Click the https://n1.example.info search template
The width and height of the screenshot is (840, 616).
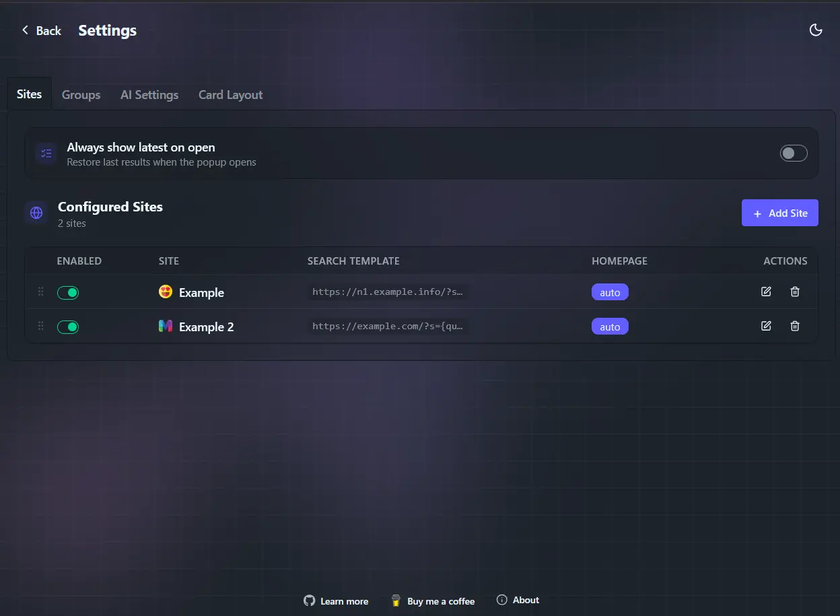click(x=388, y=292)
